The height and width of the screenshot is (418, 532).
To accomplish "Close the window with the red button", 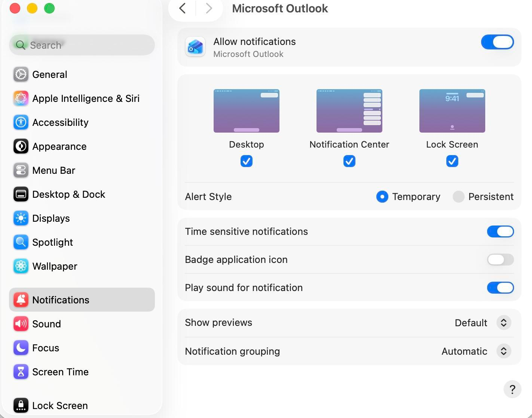I will 15,8.
